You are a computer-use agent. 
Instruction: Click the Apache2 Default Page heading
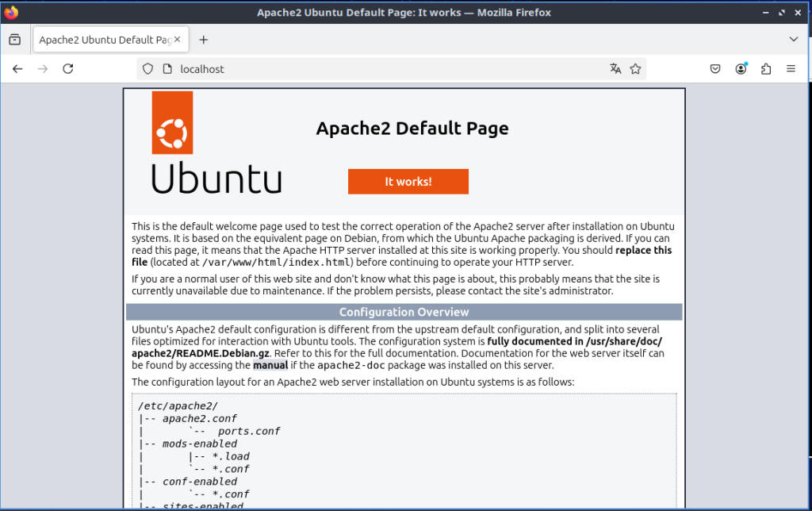(x=412, y=128)
